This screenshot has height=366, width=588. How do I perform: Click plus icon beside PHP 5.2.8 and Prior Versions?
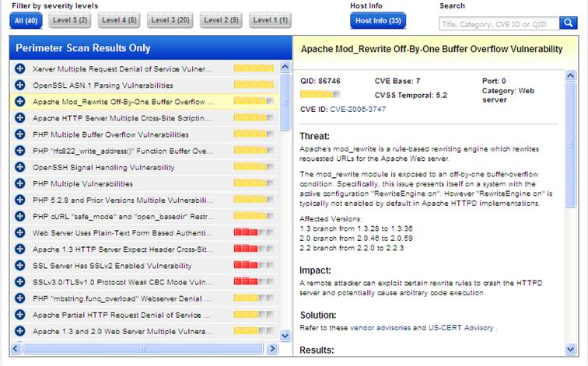point(20,200)
